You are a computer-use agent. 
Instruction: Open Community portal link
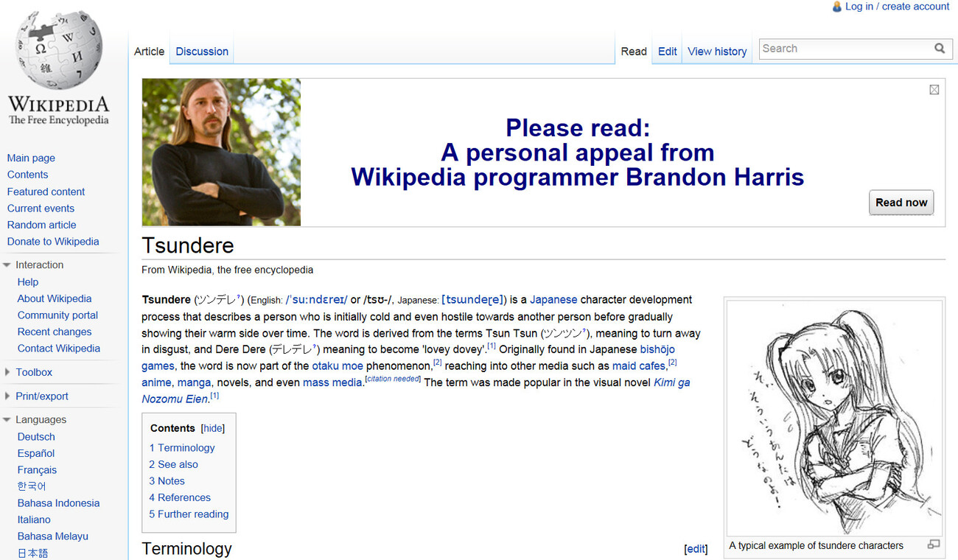(57, 315)
